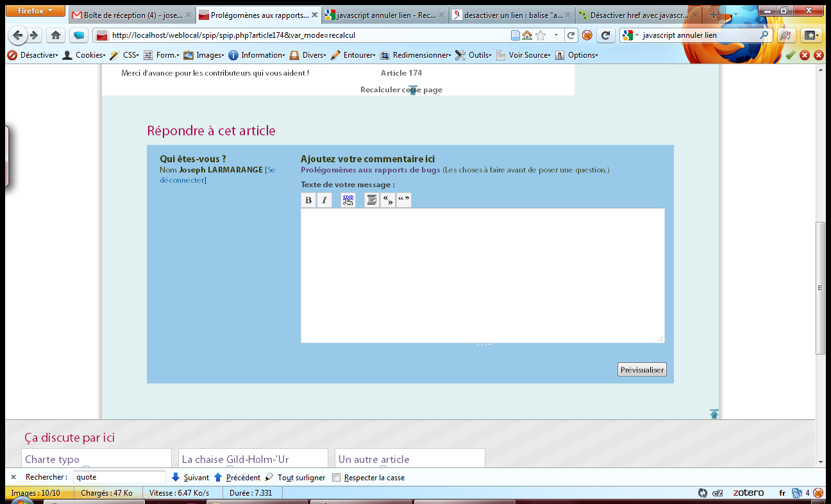
Task: Find previous match with Précédent
Action: 237,477
